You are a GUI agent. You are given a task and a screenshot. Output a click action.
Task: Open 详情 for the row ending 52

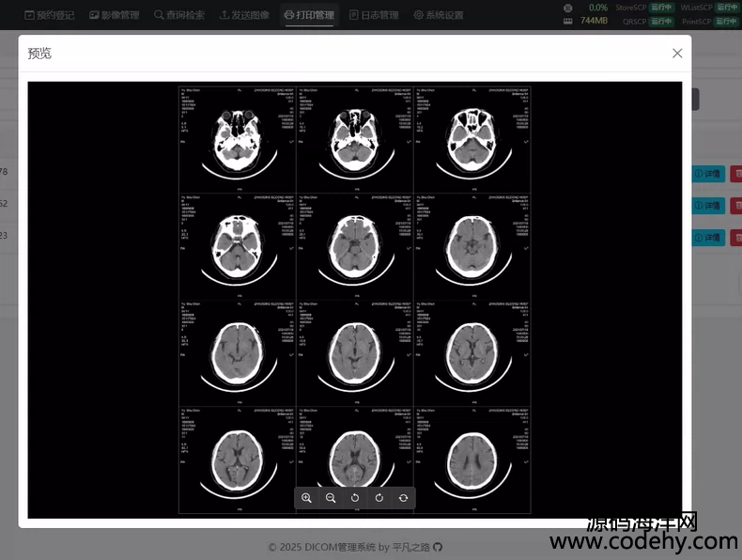(x=708, y=206)
